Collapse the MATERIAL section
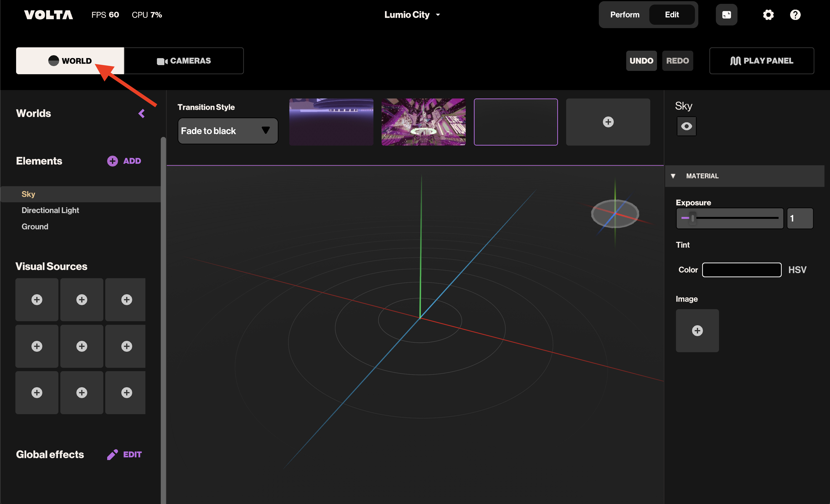830x504 pixels. [673, 176]
